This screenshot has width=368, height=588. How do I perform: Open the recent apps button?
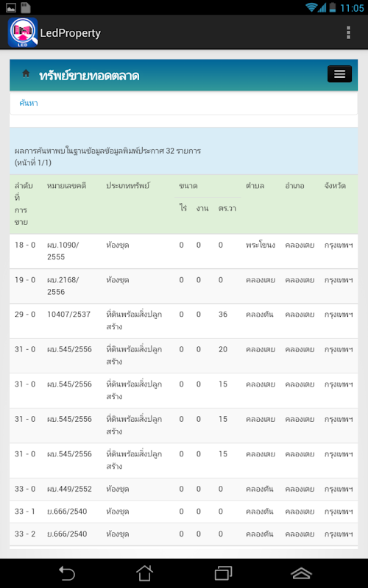pyautogui.click(x=224, y=573)
